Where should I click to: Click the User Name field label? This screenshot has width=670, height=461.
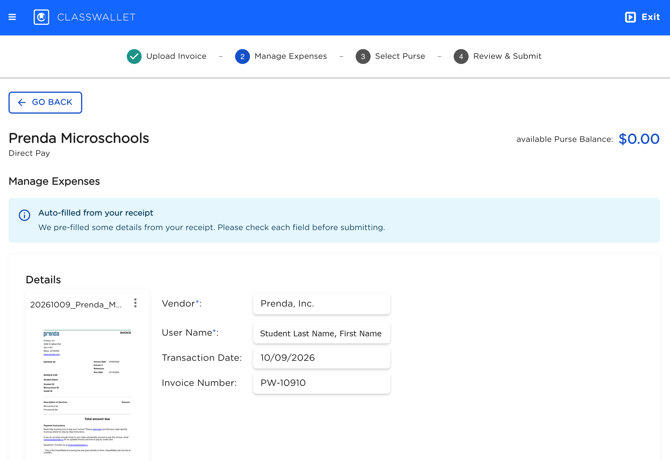pyautogui.click(x=190, y=333)
